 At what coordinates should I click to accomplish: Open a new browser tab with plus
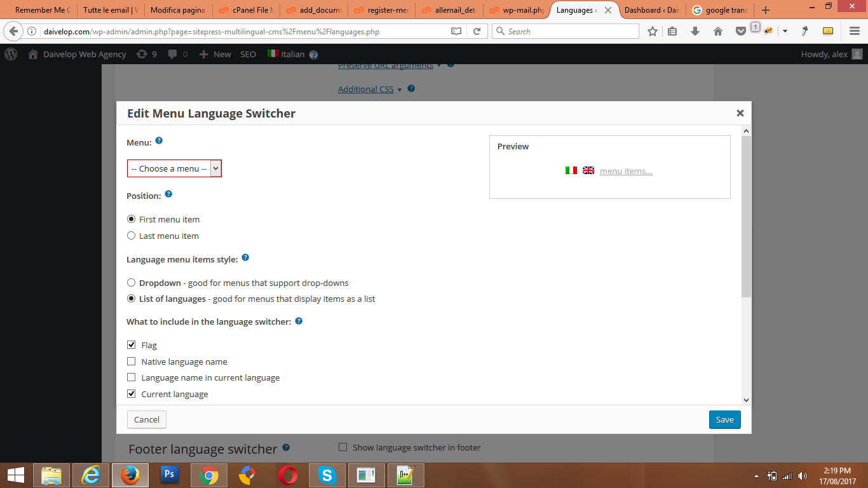coord(766,10)
